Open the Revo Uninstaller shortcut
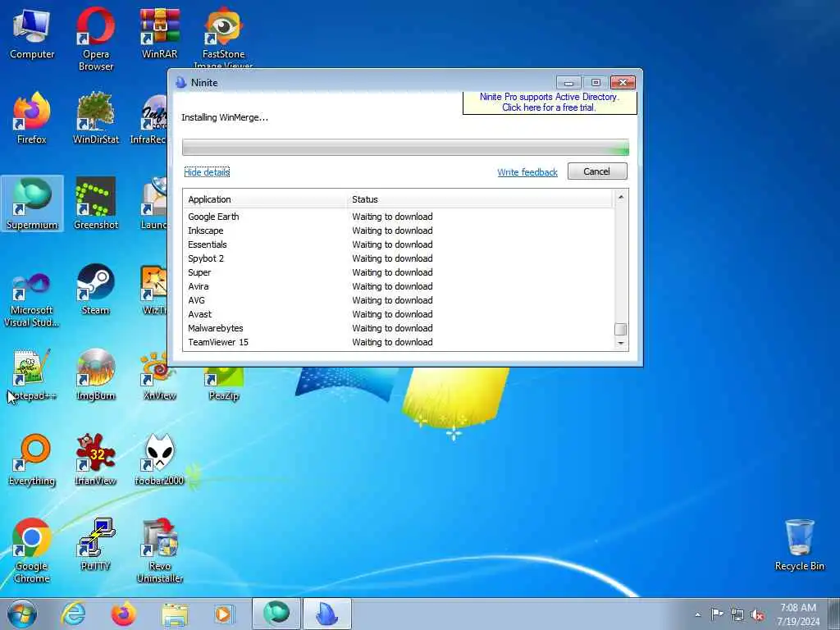 click(159, 550)
